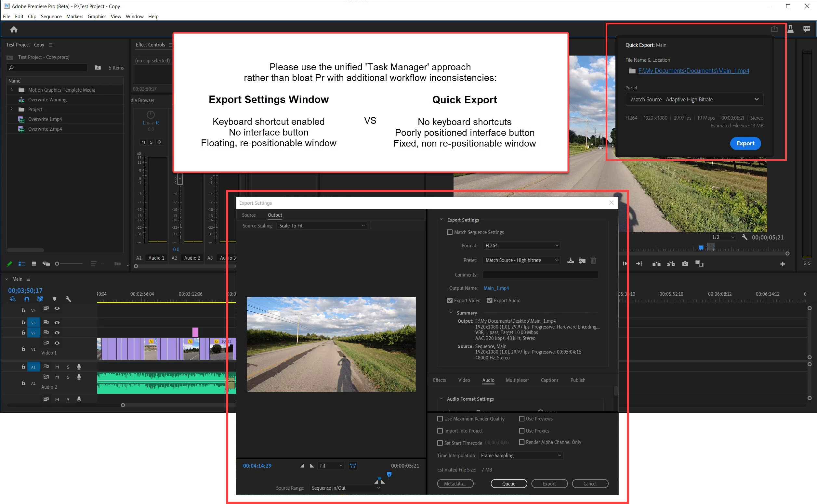Image resolution: width=817 pixels, height=504 pixels.
Task: Click the Delete Preset trash icon
Action: [x=593, y=260]
